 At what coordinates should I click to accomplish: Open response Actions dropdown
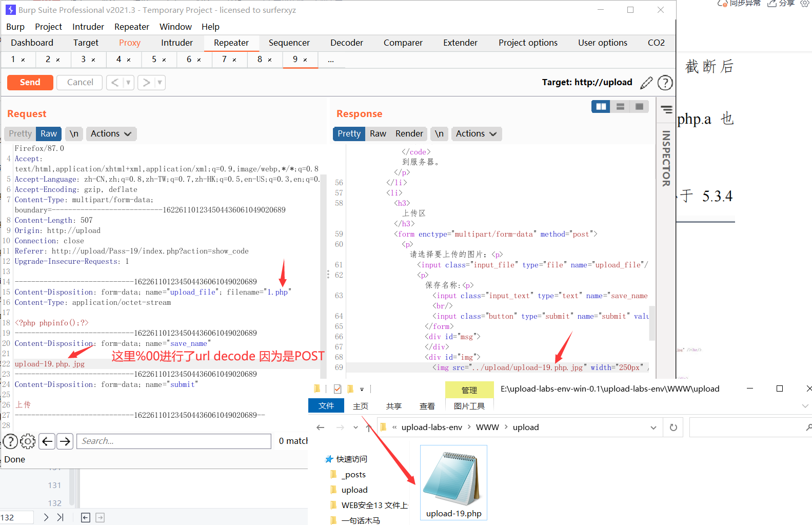(x=476, y=133)
